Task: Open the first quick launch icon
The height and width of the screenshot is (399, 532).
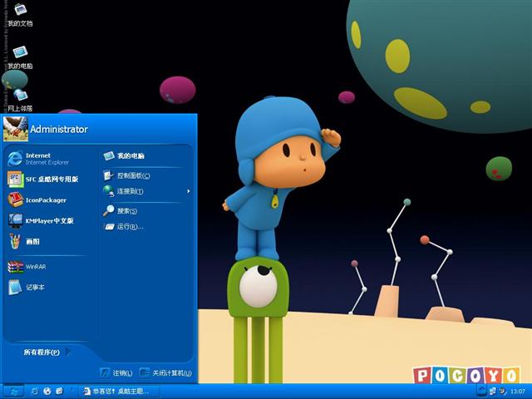Action: (x=34, y=392)
